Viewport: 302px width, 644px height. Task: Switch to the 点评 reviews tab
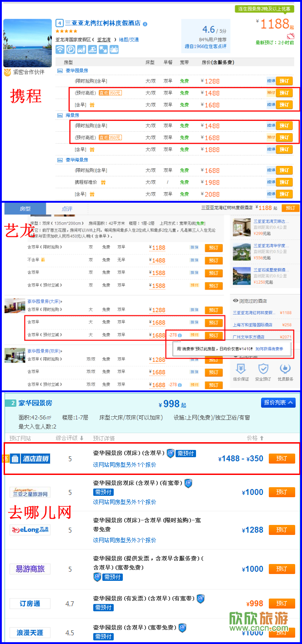point(67,209)
